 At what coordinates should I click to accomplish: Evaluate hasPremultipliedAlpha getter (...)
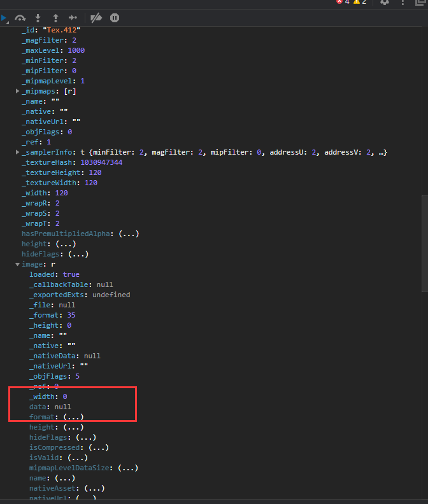(x=129, y=234)
